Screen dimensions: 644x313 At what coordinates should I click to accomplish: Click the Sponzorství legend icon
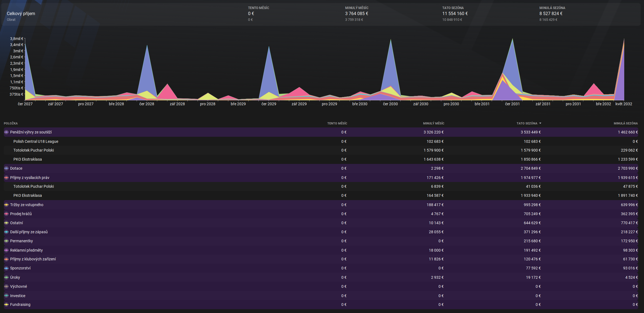coord(6,268)
